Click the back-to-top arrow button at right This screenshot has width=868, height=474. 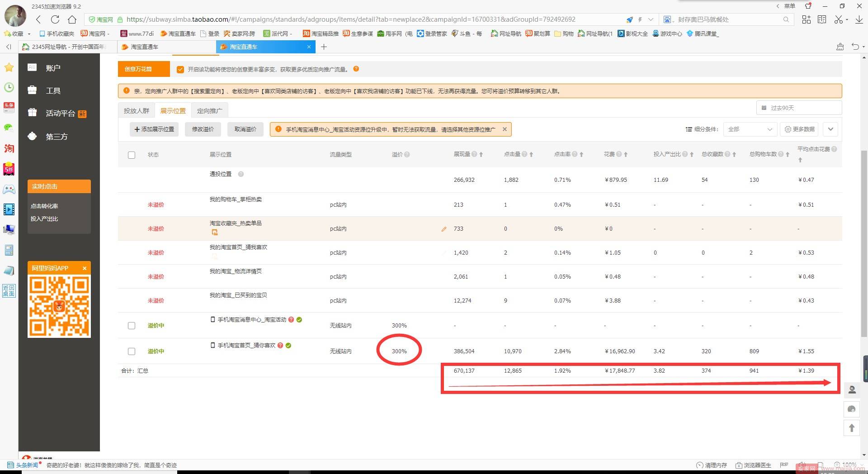click(x=852, y=428)
